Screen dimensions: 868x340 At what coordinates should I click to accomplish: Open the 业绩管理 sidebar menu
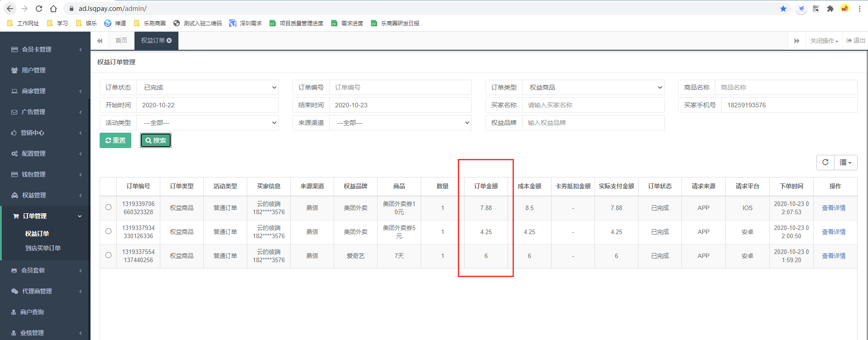tap(45, 333)
